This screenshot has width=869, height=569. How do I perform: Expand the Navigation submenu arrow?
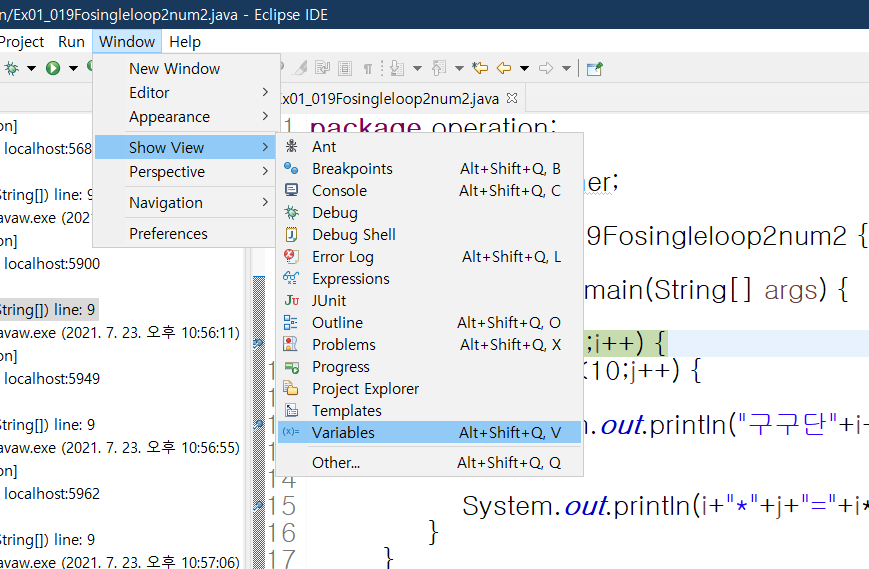click(265, 202)
